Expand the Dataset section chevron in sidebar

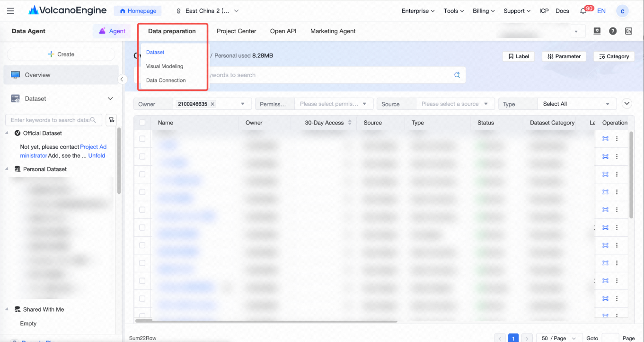110,99
